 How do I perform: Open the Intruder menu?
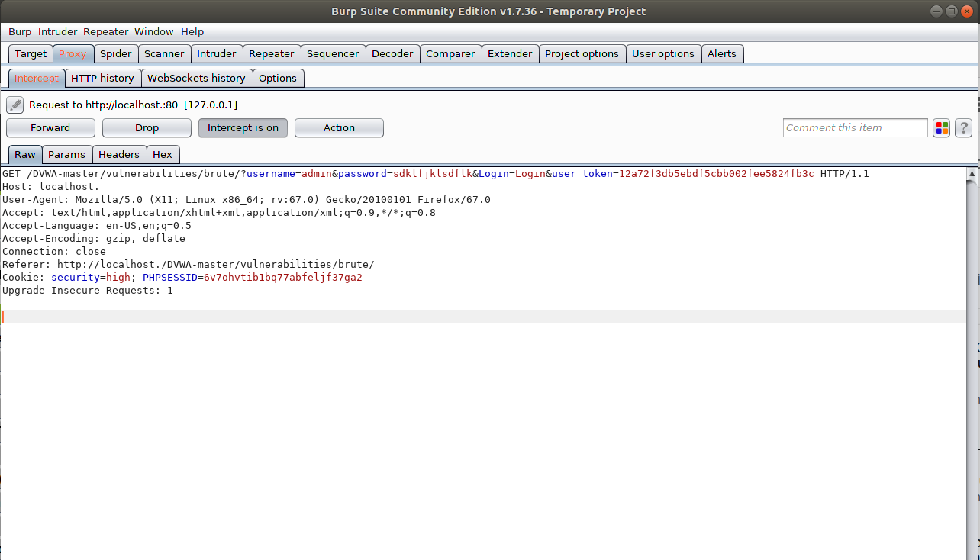(58, 31)
